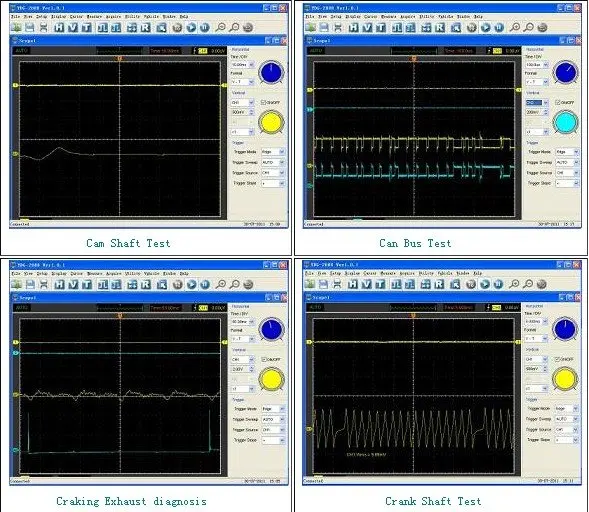Click the V vertical icon in Can Bus Test window
The image size is (589, 512).
tap(367, 27)
